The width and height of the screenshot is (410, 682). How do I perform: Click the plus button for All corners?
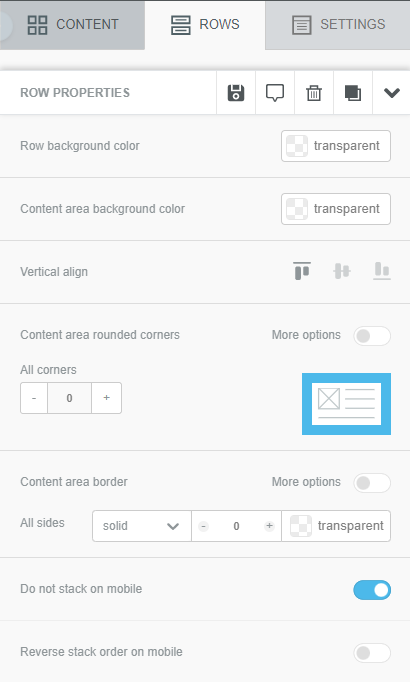107,398
